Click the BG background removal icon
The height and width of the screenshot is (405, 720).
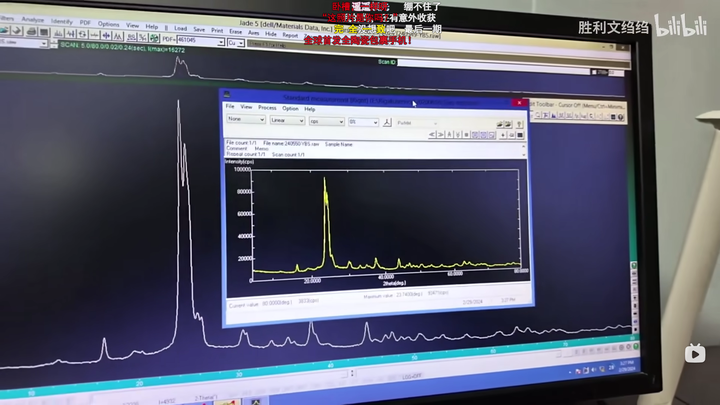tap(132, 37)
